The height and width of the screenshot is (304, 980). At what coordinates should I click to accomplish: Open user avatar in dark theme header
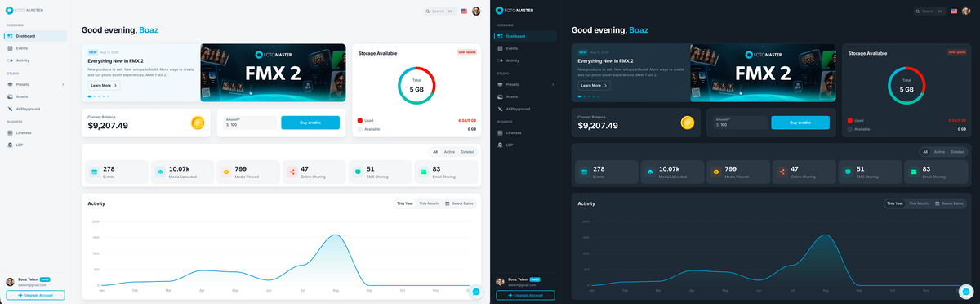click(966, 11)
